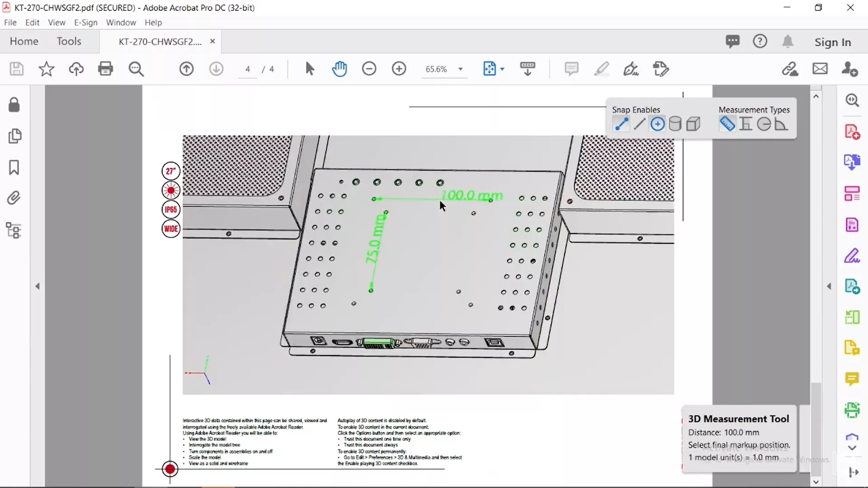Open the page thumbnails panel
Image resolution: width=868 pixels, height=488 pixels.
click(x=15, y=136)
